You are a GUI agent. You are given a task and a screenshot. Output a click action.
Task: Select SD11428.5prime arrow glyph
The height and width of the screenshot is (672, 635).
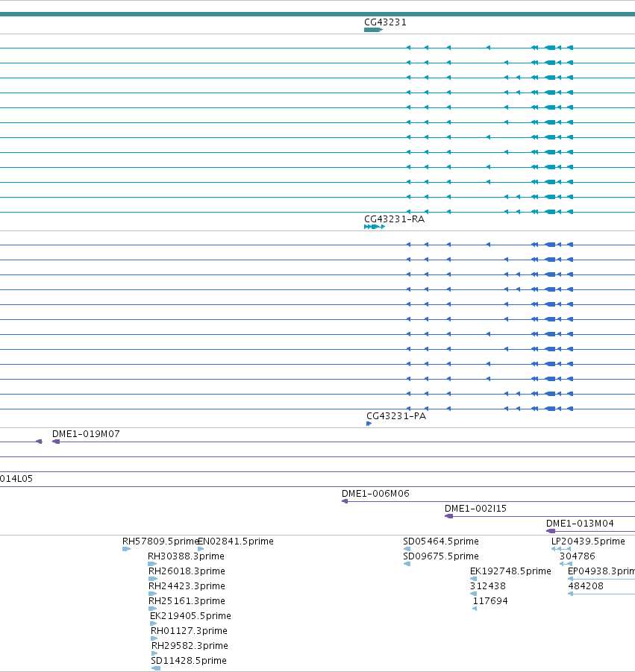click(x=156, y=668)
